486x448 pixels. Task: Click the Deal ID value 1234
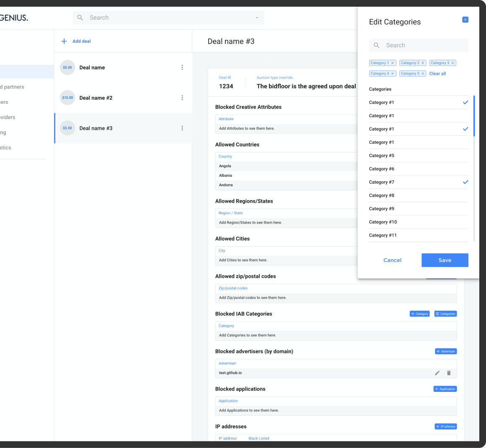[226, 86]
